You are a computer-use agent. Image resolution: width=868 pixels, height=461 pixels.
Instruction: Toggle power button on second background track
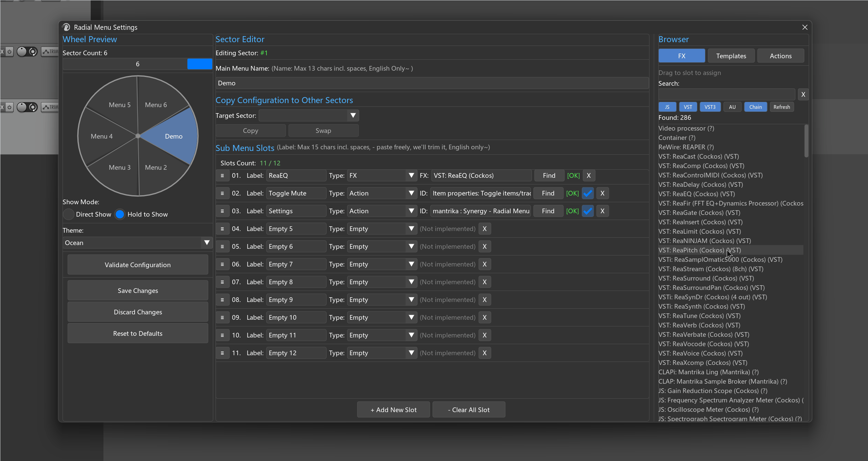(x=9, y=107)
